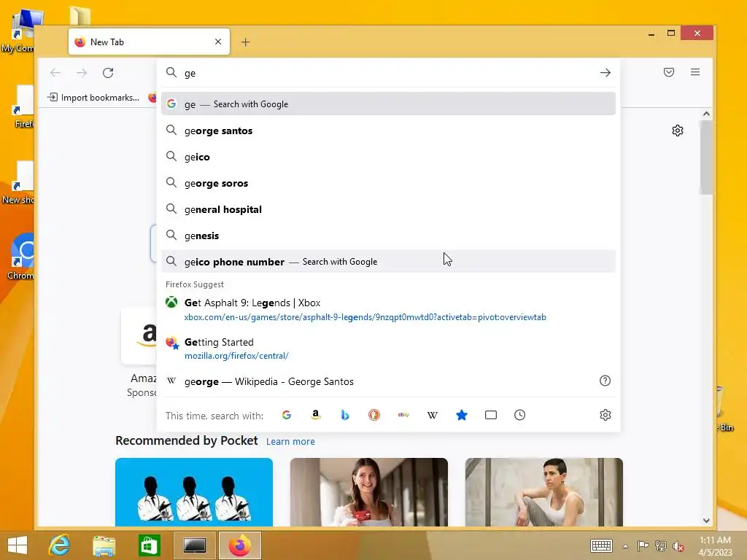The image size is (747, 560).
Task: Search this time with DuckDuckGo icon
Action: click(374, 415)
